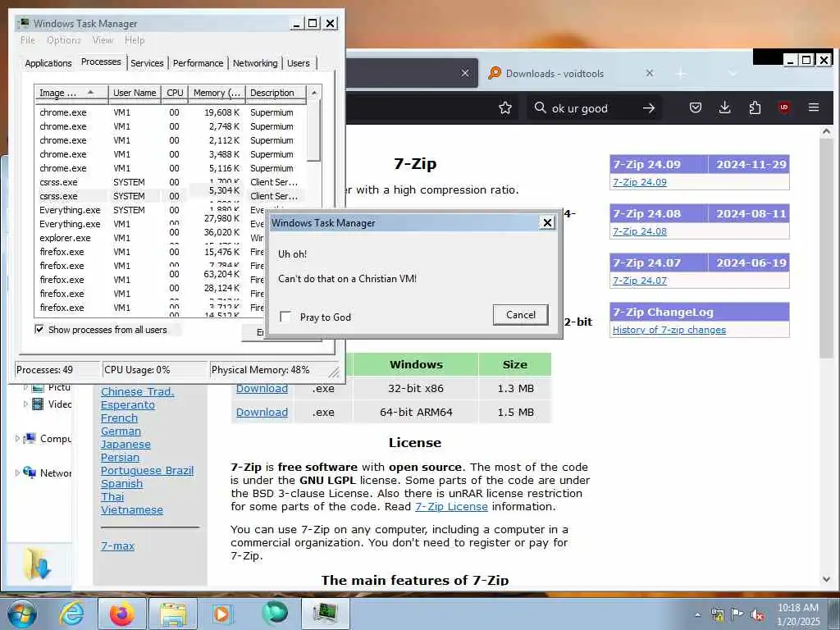Open the Firefox hamburger menu
This screenshot has height=630, width=840.
pyautogui.click(x=813, y=107)
